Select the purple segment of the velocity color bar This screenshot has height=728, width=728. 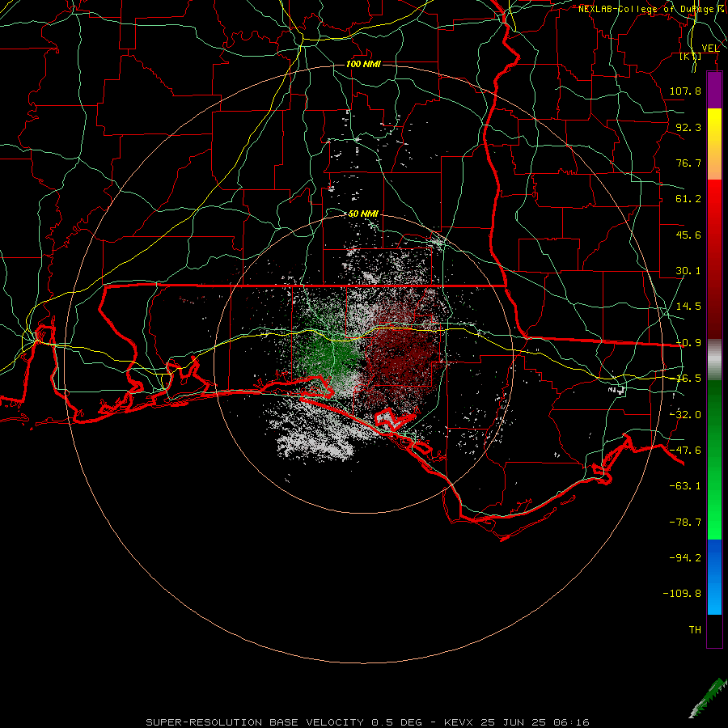tap(714, 90)
